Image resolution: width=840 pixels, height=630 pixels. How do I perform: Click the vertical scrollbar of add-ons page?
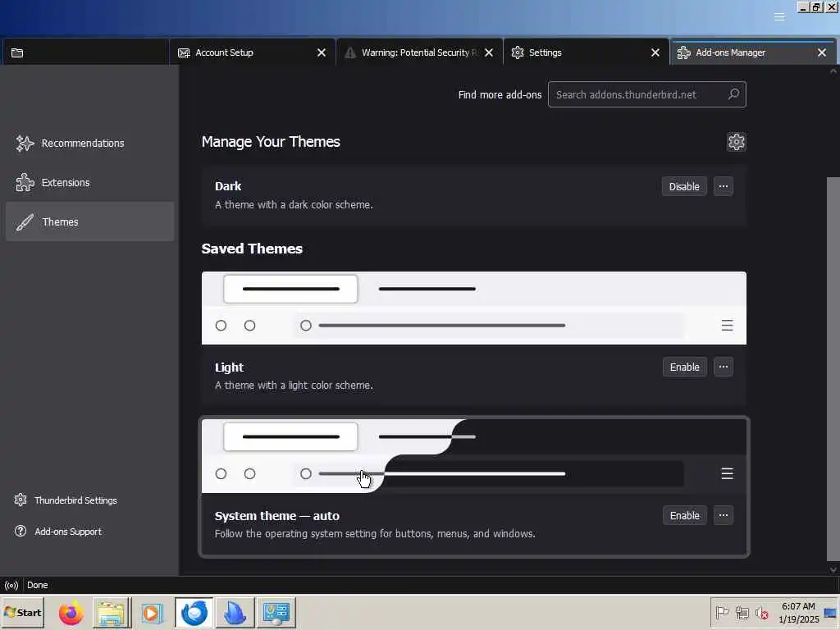[833, 368]
